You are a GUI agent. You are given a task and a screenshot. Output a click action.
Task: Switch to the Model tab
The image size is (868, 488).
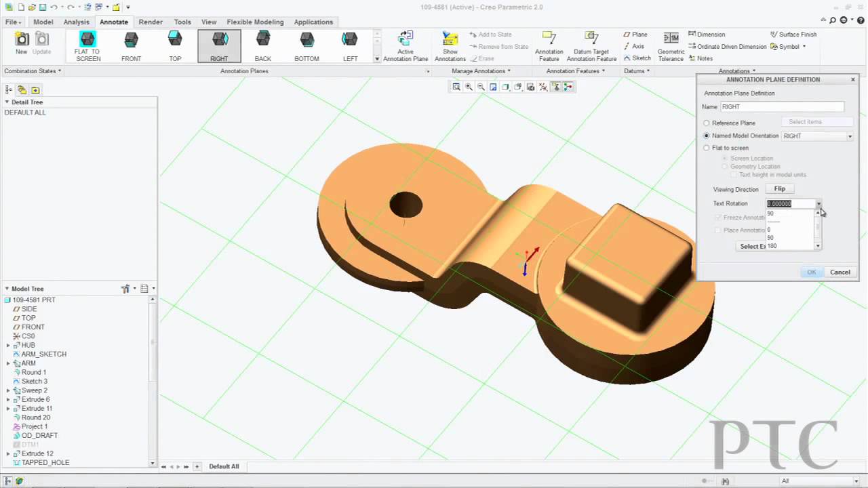(43, 22)
